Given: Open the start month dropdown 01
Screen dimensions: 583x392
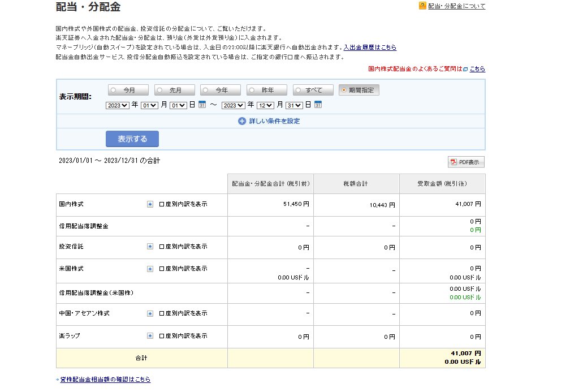Looking at the screenshot, I should pyautogui.click(x=149, y=105).
